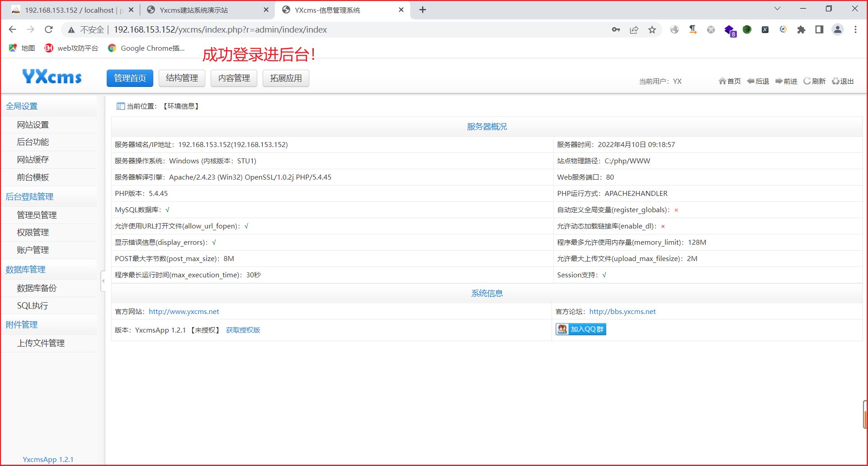This screenshot has width=868, height=466.
Task: Open the 地图 bookmark
Action: [22, 48]
